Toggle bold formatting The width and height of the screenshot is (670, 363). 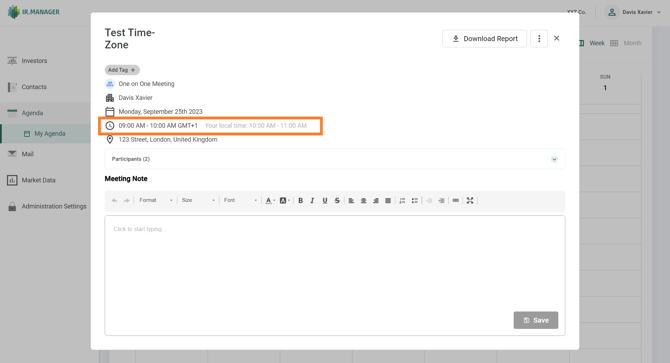coord(300,200)
